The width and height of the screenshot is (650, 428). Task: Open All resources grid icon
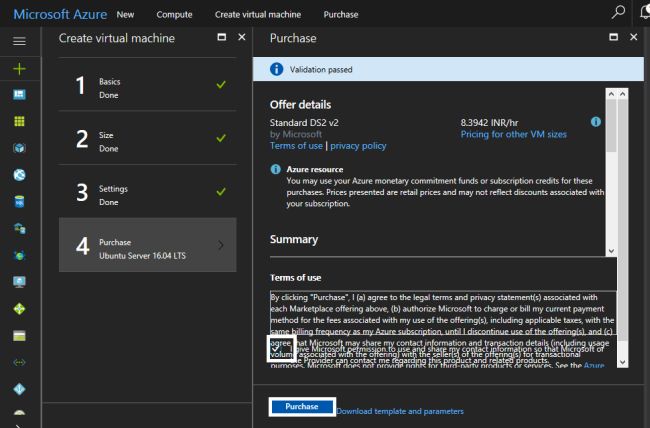click(x=19, y=121)
